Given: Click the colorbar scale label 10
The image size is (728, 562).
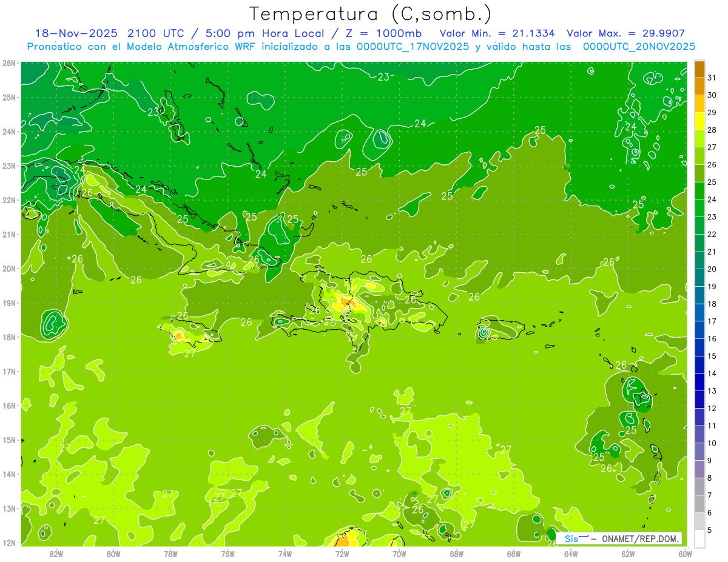Looking at the screenshot, I should coord(712,443).
